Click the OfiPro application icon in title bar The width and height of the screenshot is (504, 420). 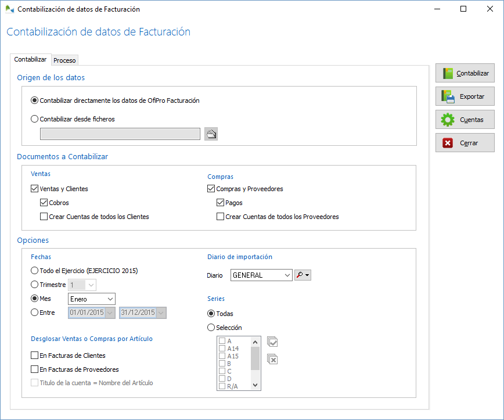(9, 9)
